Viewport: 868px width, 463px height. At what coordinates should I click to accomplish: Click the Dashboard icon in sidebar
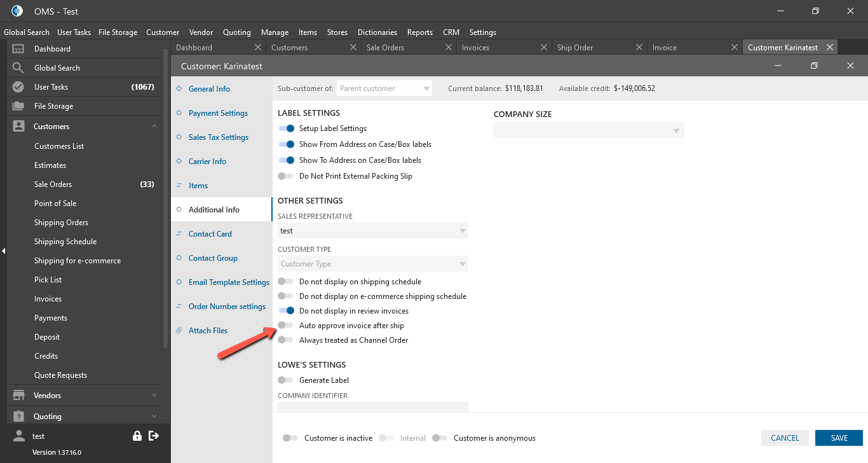[x=18, y=49]
